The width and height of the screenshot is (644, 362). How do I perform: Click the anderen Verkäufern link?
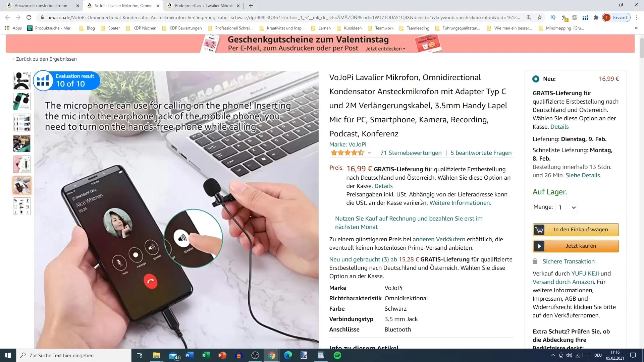[439, 239]
